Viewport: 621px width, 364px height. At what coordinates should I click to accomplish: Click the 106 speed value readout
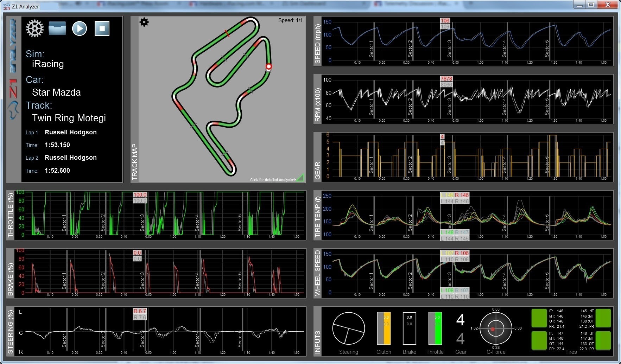pyautogui.click(x=445, y=21)
